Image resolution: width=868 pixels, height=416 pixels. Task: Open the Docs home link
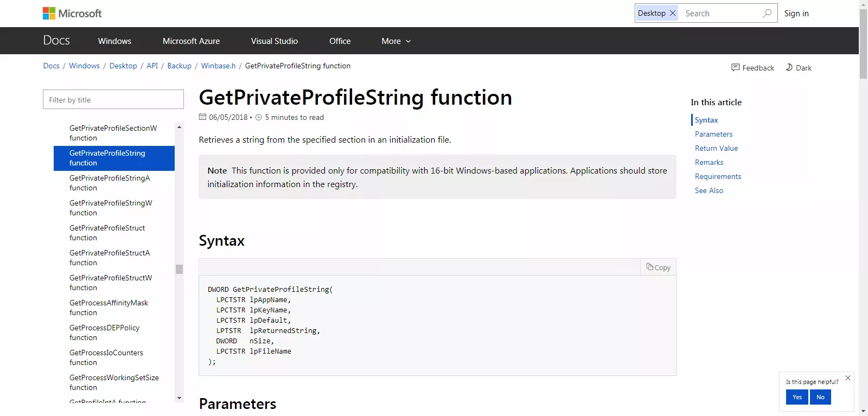[x=56, y=41]
